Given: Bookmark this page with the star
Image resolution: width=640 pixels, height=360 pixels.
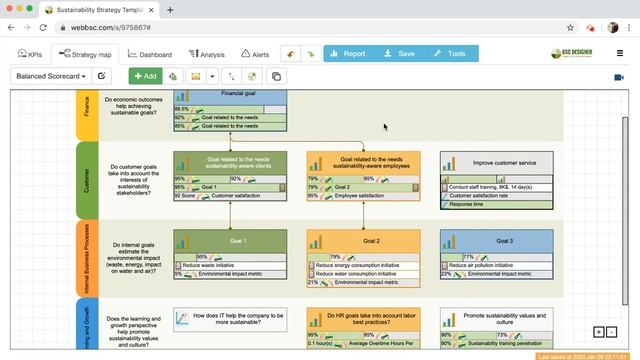Looking at the screenshot, I should [x=570, y=28].
